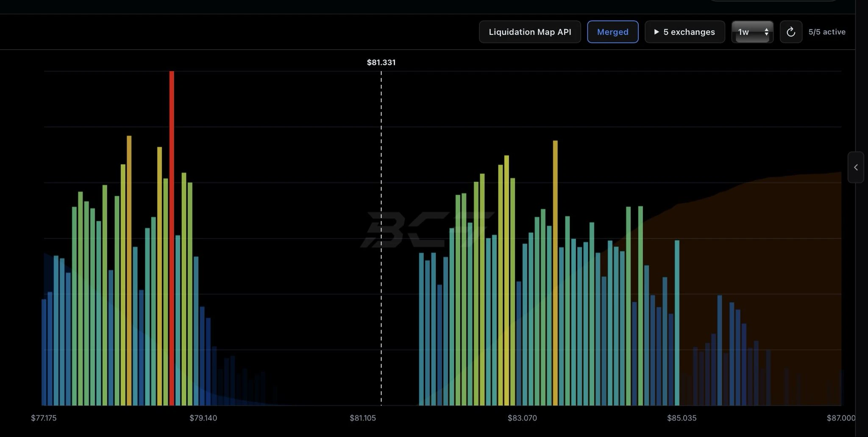Toggle the Merged view button

(613, 32)
